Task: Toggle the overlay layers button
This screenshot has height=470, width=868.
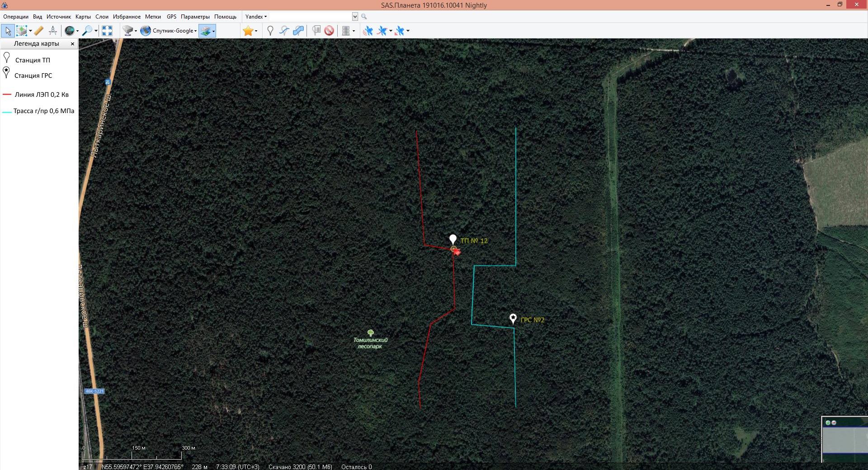Action: [x=206, y=31]
